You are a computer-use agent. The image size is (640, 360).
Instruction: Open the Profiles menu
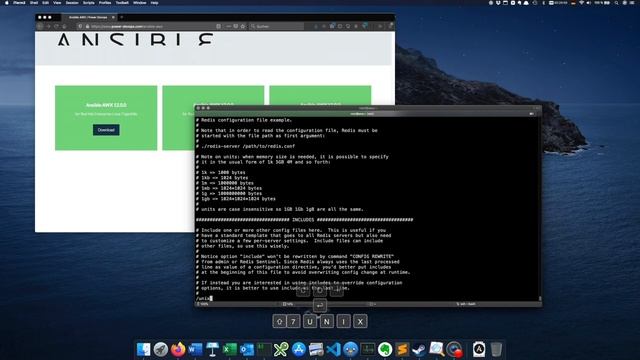pyautogui.click(x=105, y=2)
